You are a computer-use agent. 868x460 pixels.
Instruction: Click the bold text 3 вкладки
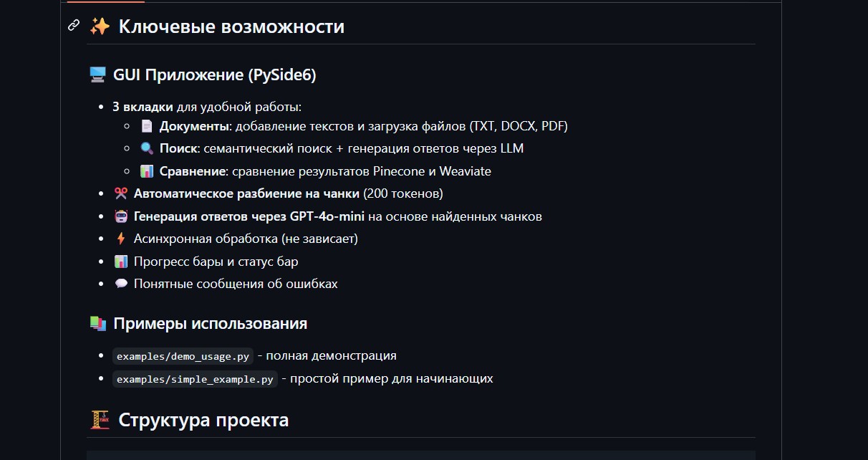[x=143, y=107]
